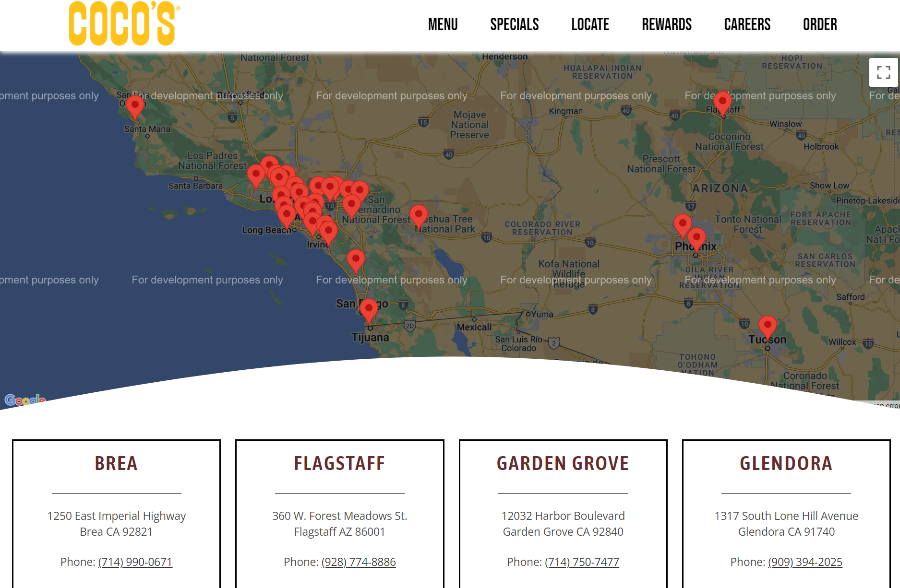Click the Henderson label on map
The height and width of the screenshot is (588, 900).
pos(504,57)
